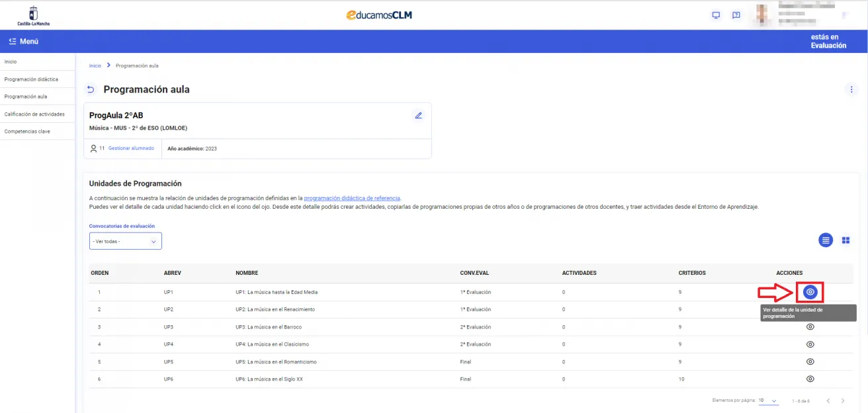The height and width of the screenshot is (413, 868).
Task: Switch to list view
Action: point(825,240)
